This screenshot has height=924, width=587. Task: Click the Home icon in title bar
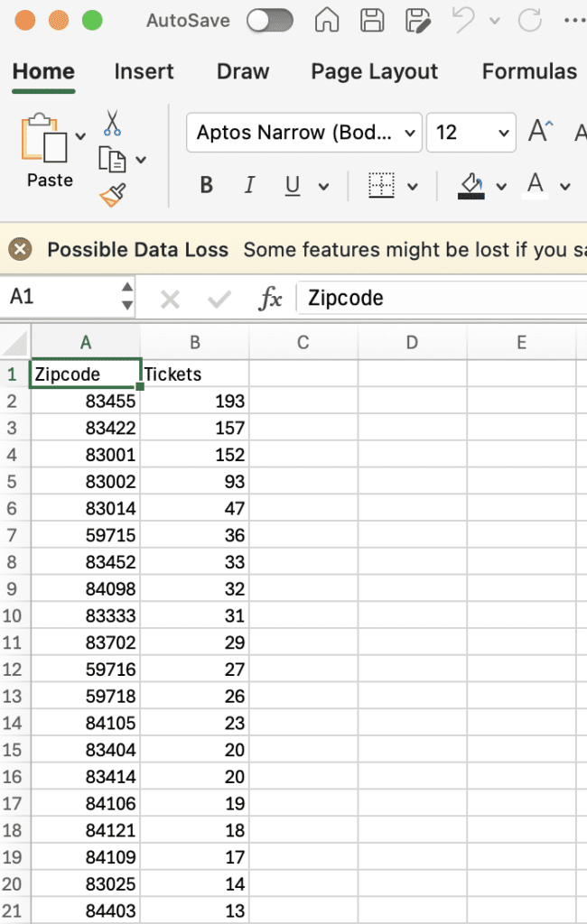tap(326, 20)
